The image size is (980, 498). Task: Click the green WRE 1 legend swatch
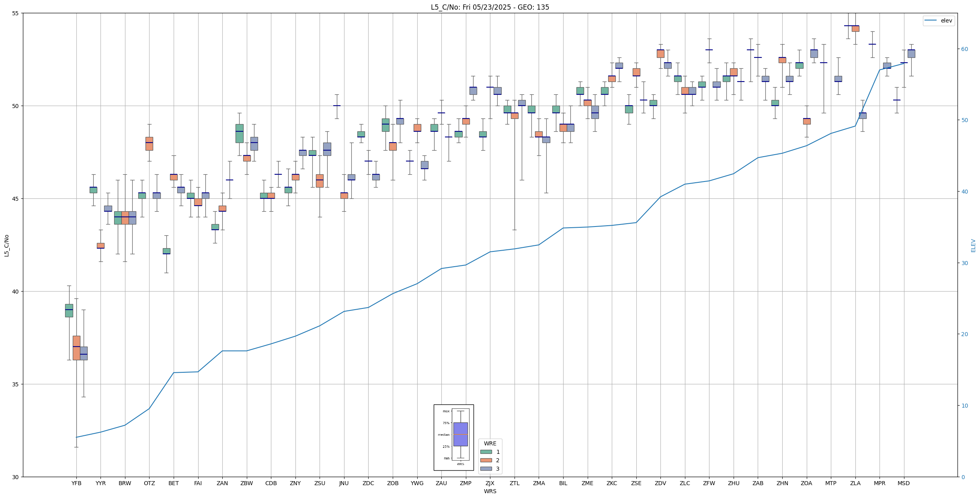tap(486, 452)
